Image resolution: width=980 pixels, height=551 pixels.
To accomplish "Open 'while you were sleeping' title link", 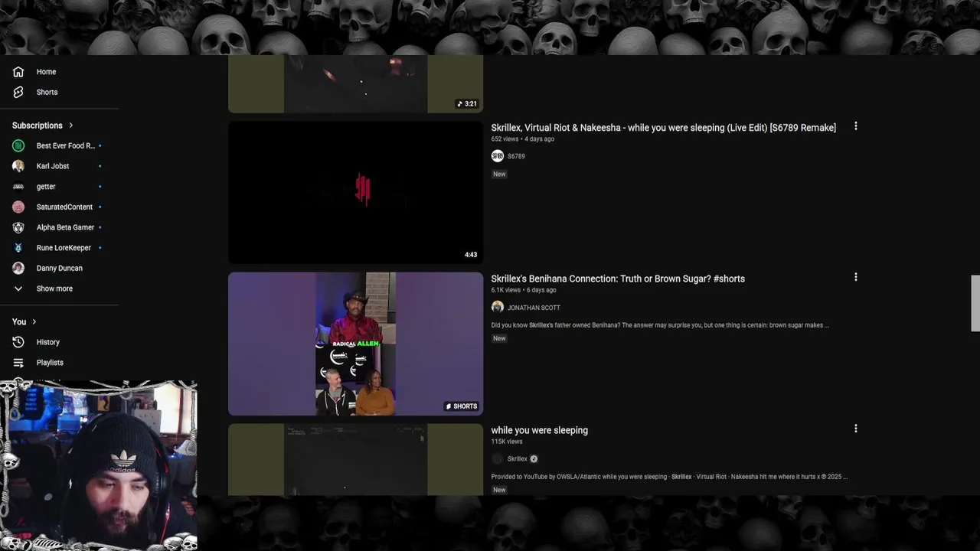I will (540, 430).
